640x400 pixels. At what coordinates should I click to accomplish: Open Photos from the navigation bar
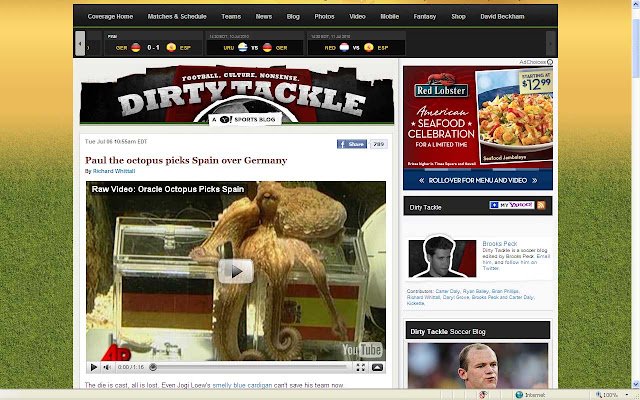[324, 16]
